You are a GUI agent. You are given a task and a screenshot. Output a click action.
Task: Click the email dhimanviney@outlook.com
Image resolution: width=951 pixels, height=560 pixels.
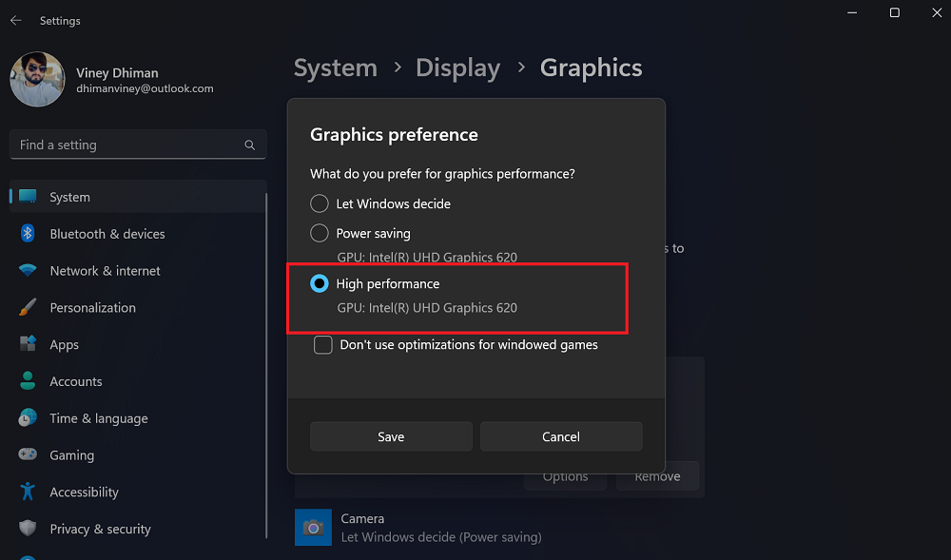145,88
